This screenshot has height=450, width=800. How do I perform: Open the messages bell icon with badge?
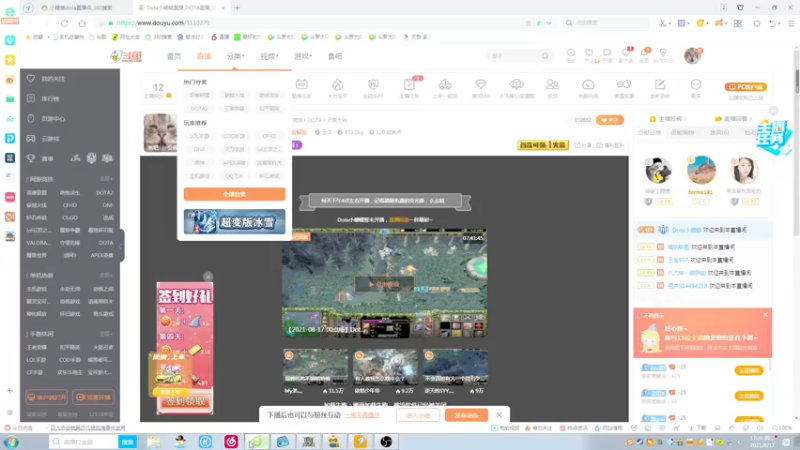(645, 55)
